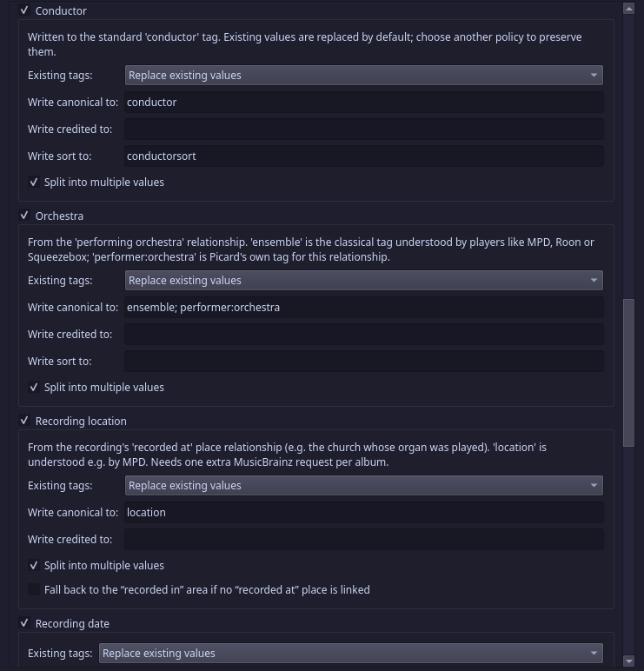Click the location Write canonical field
644x671 pixels.
point(364,512)
